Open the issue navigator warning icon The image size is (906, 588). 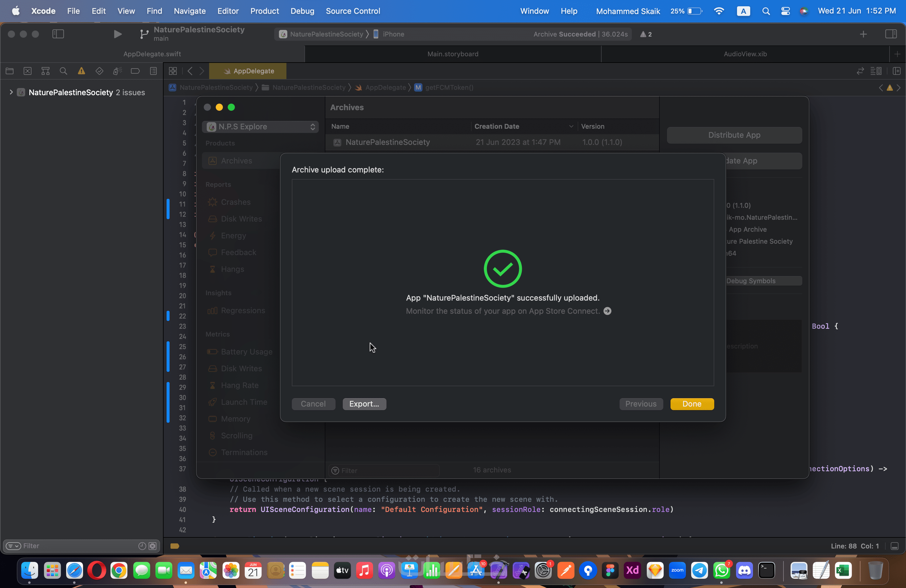click(x=81, y=71)
